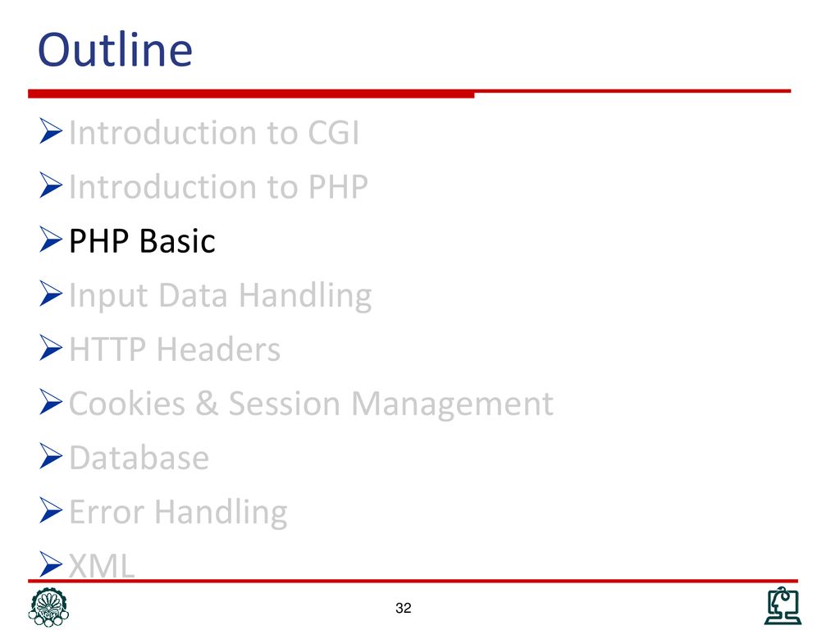Click the computer logo at bottom right

(783, 606)
